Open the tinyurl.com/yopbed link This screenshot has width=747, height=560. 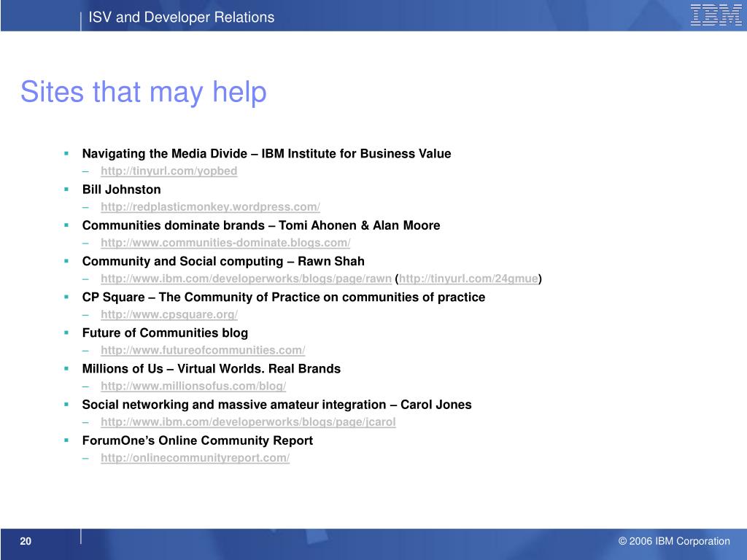pos(169,171)
